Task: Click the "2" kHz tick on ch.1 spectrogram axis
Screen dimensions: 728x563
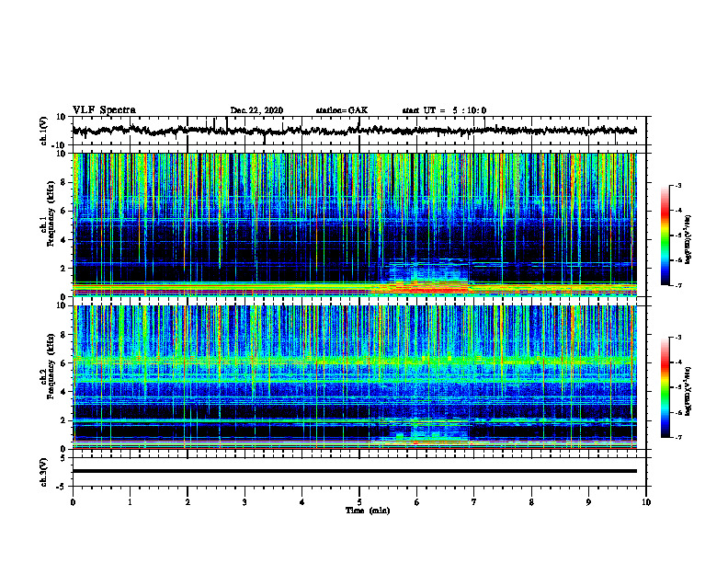Action: pos(63,269)
